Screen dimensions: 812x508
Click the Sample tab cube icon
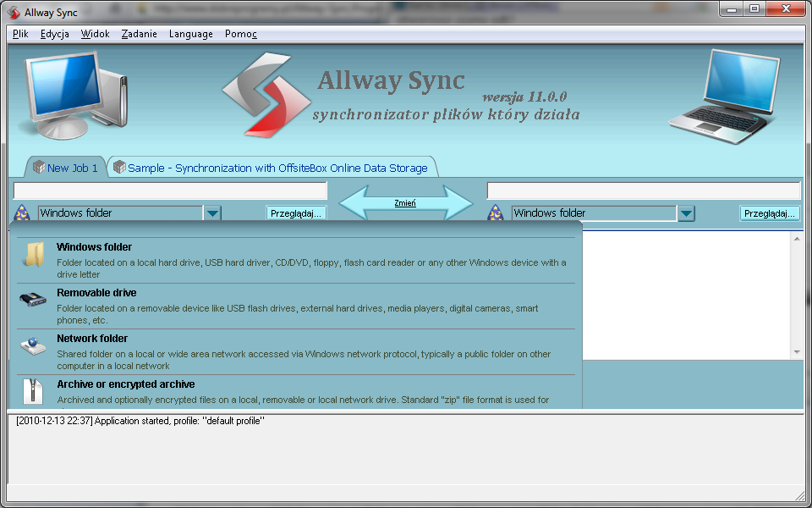coord(119,167)
